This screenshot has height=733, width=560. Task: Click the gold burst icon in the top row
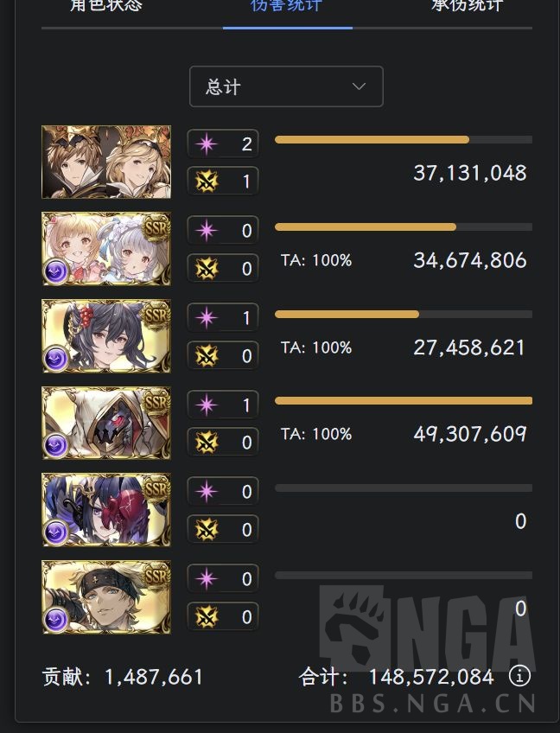(207, 182)
